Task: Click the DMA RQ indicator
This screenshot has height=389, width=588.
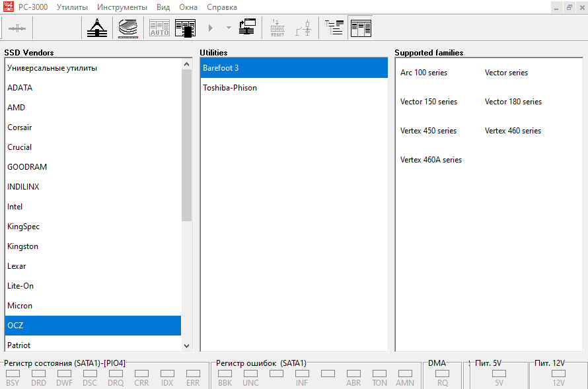Action: [443, 374]
